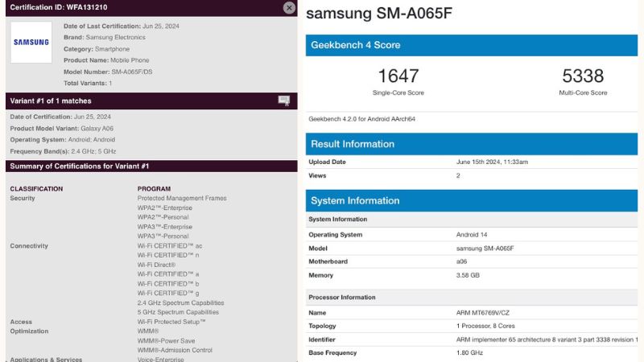Collapse Summary of Certifications for Variant #1

tap(79, 166)
